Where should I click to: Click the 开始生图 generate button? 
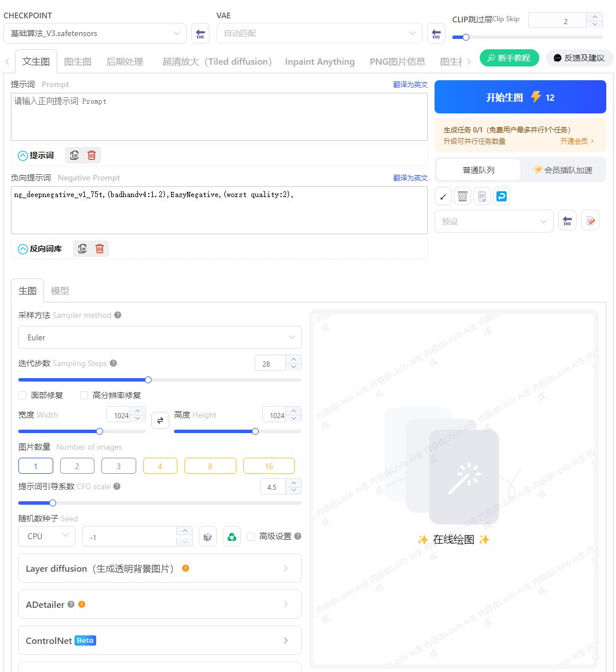[x=520, y=97]
